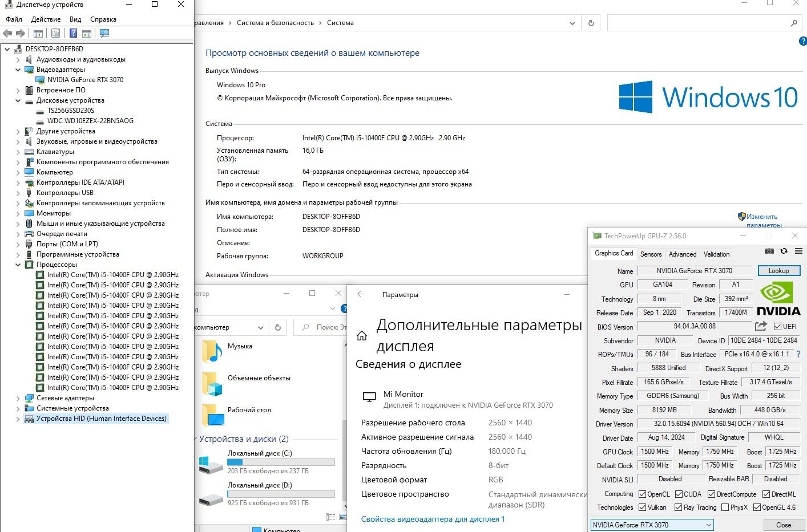Click the Close button in GPU-Z

[784, 525]
